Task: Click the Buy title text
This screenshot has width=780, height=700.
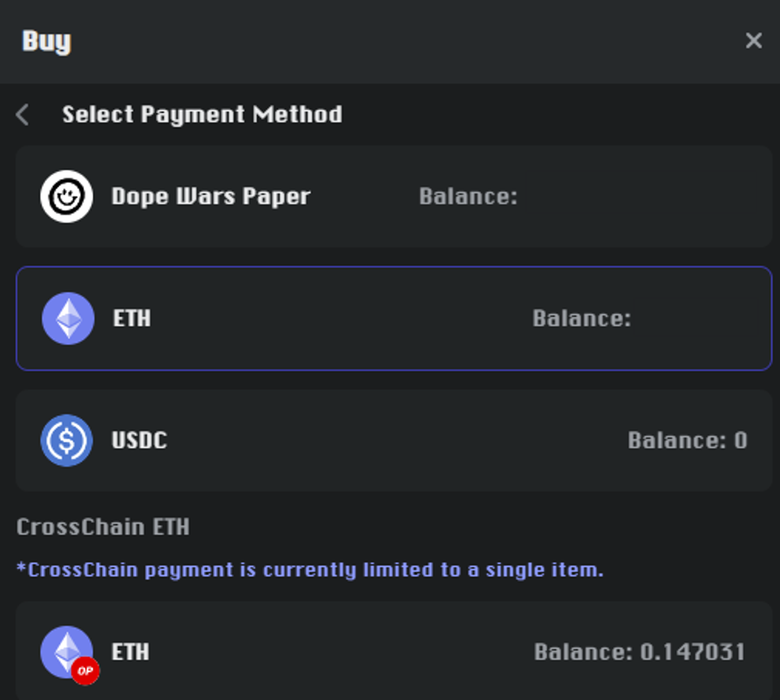Action: pos(47,41)
